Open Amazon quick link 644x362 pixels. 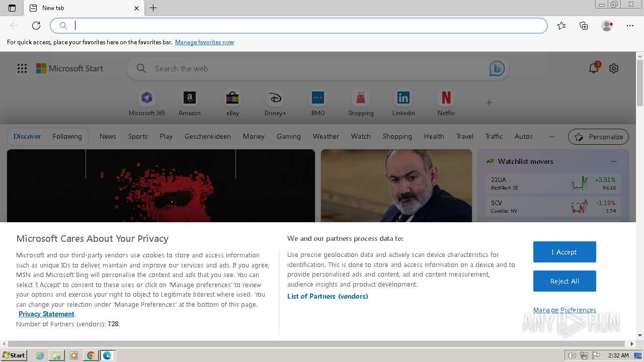click(x=190, y=103)
